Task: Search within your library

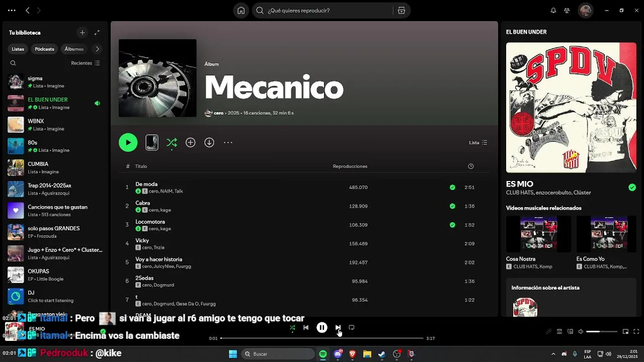Action: [x=13, y=63]
